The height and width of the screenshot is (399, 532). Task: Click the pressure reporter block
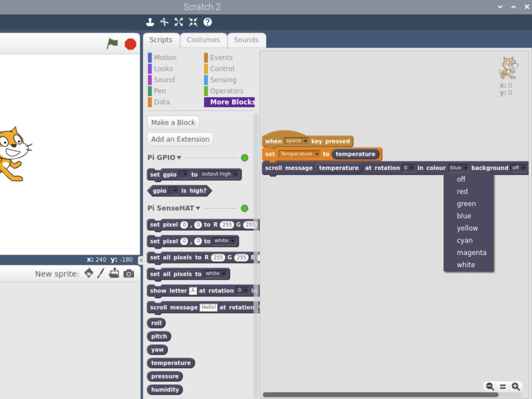(x=165, y=376)
